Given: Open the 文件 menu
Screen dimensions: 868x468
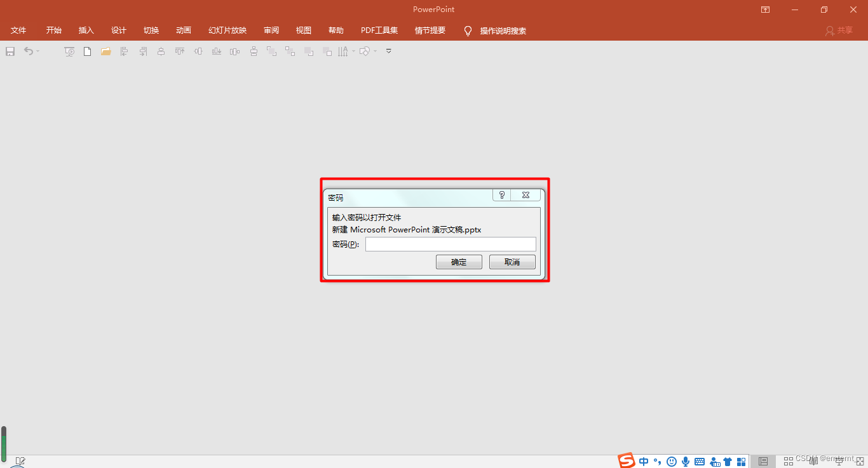Looking at the screenshot, I should click(18, 30).
